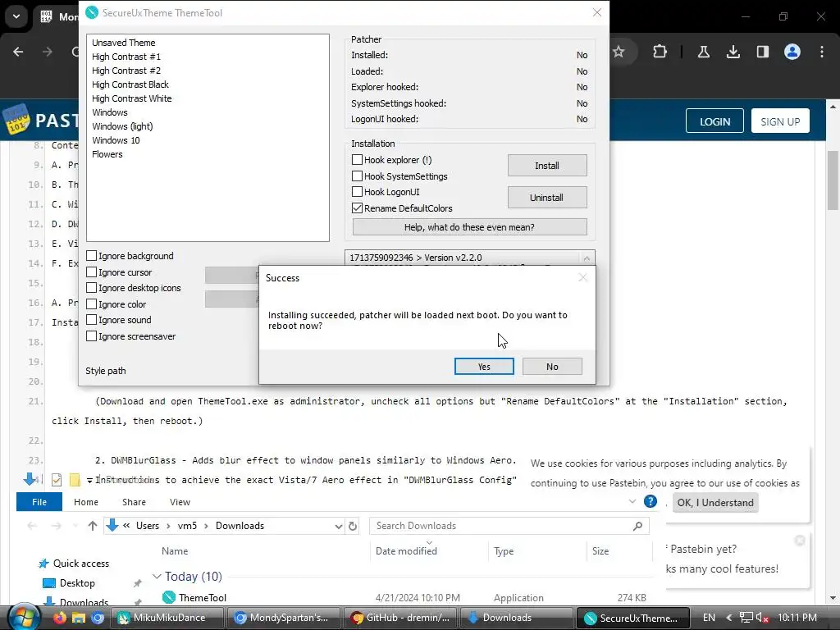Open 'Help, what do these even mean?'
This screenshot has height=630, width=840.
pos(469,227)
